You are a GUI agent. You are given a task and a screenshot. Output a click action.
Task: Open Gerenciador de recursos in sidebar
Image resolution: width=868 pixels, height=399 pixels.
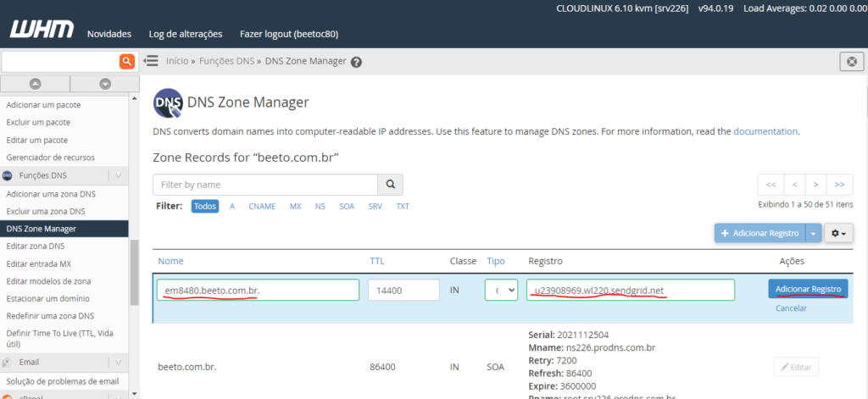tap(50, 158)
